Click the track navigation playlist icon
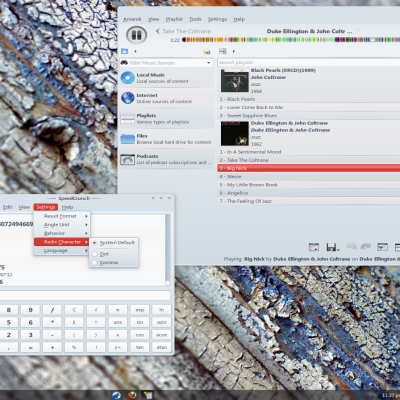This screenshot has height=400, width=400. click(x=382, y=247)
